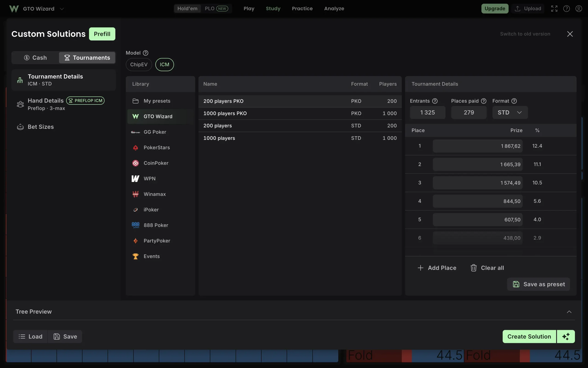Click the Format help icon
Viewport: 588px width, 368px height.
[514, 101]
